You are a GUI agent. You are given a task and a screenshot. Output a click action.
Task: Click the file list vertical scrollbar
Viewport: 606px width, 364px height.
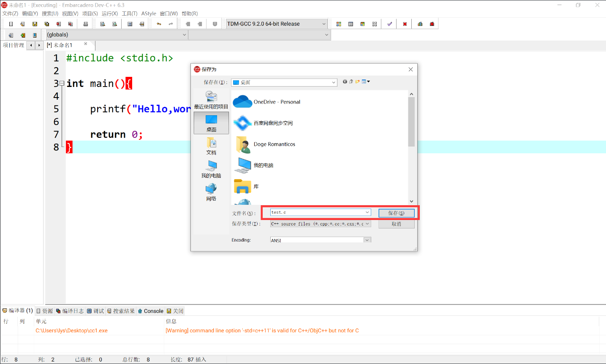411,122
